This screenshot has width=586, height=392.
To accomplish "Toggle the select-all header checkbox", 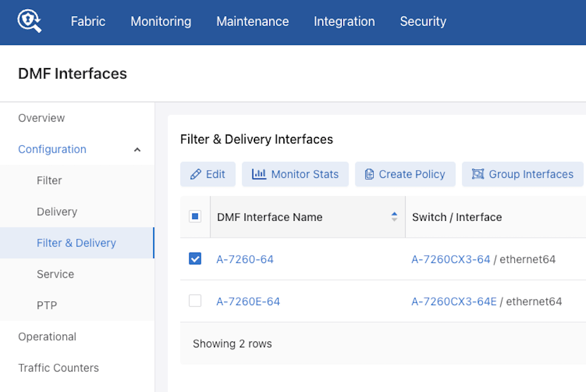I will click(x=195, y=217).
